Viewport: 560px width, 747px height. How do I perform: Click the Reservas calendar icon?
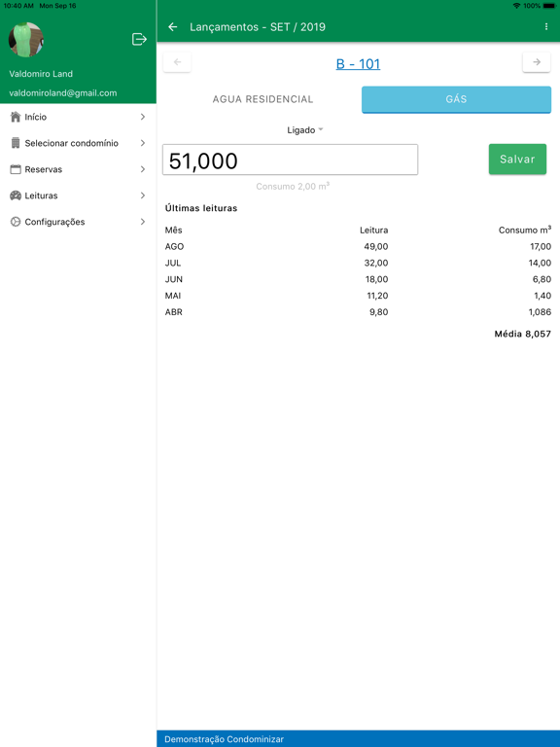coord(16,169)
